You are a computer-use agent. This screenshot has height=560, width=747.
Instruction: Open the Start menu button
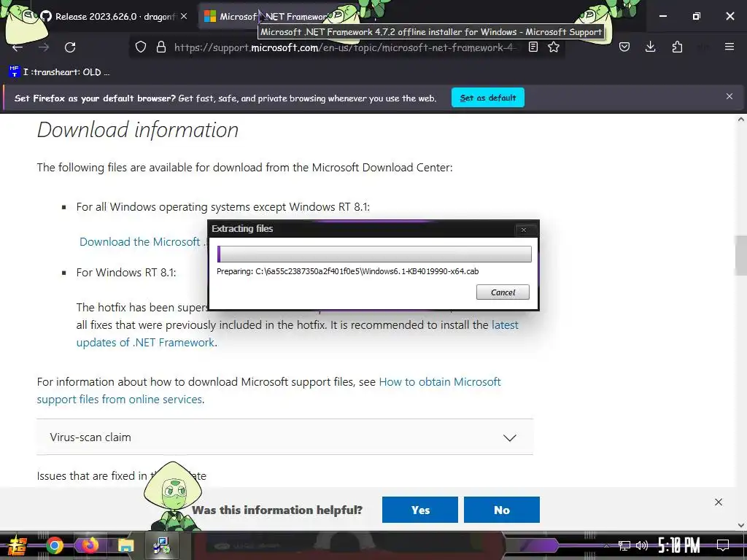(17, 545)
